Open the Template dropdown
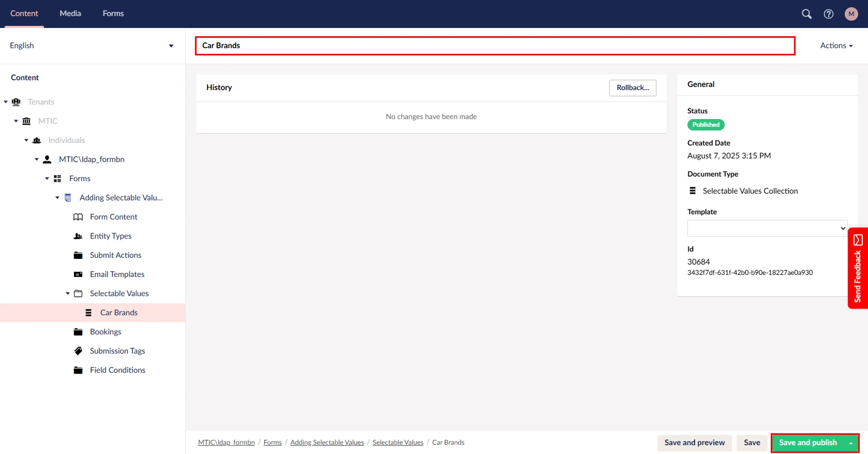868x454 pixels. tap(767, 228)
